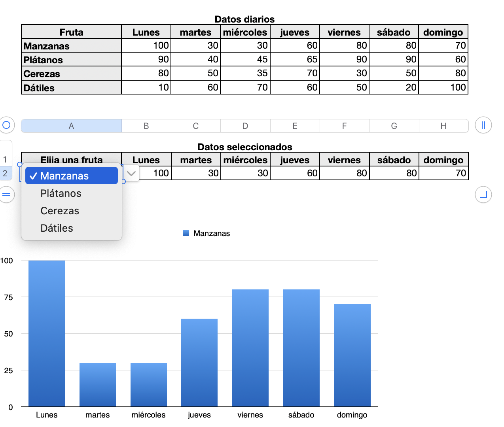Choose Plátanos from the pop-up list

tap(72, 193)
